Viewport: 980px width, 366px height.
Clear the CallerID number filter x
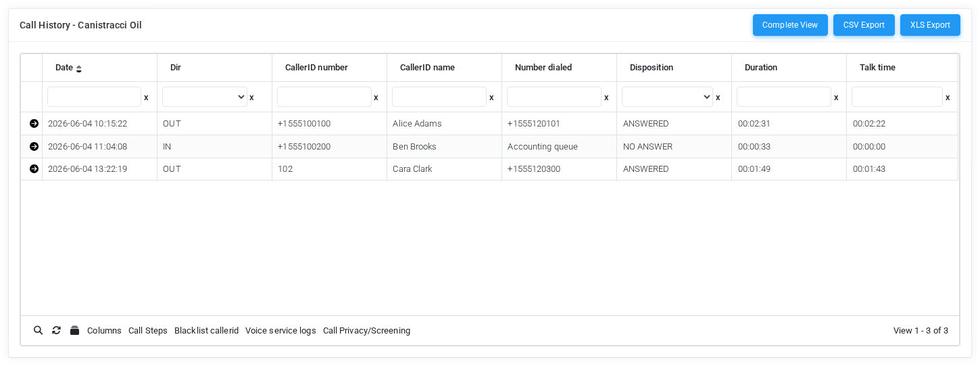376,97
